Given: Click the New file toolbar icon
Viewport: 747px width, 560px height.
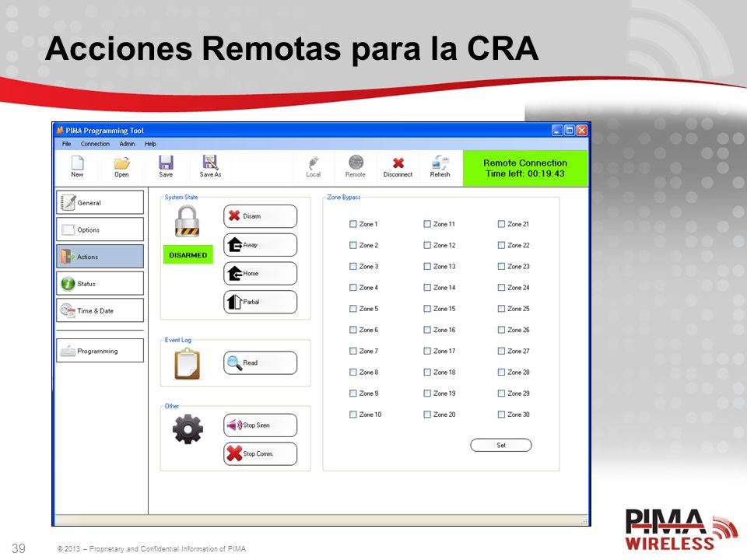Looking at the screenshot, I should click(77, 163).
